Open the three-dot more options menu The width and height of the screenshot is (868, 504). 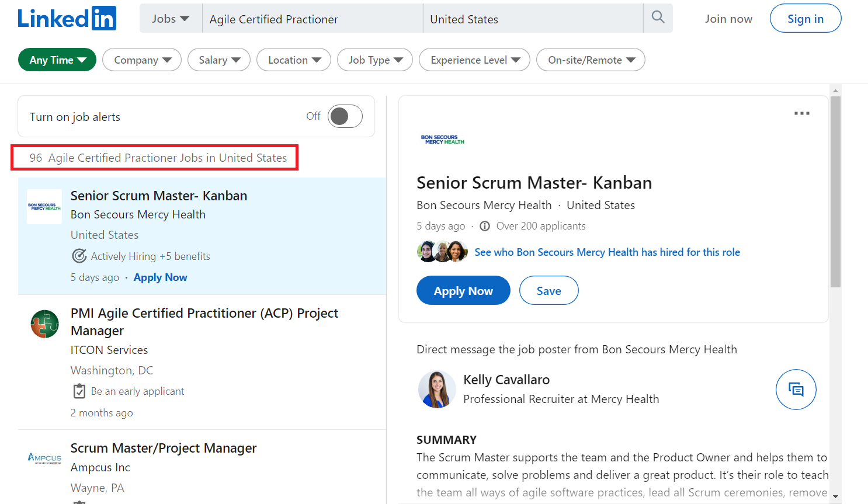pyautogui.click(x=801, y=113)
